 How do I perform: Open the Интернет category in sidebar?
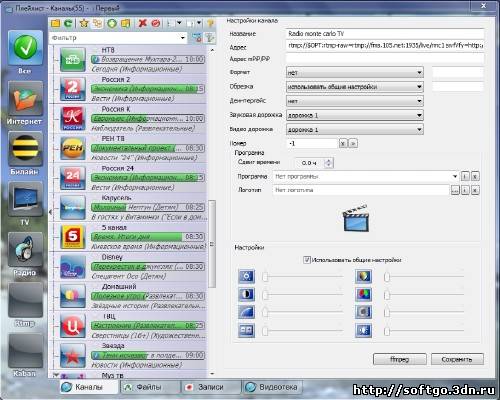pyautogui.click(x=25, y=99)
